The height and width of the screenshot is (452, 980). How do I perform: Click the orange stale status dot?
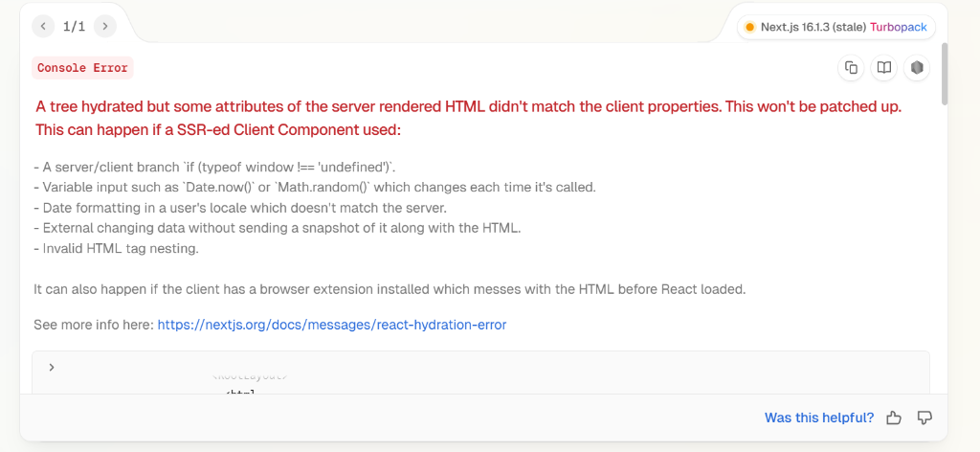coord(749,27)
